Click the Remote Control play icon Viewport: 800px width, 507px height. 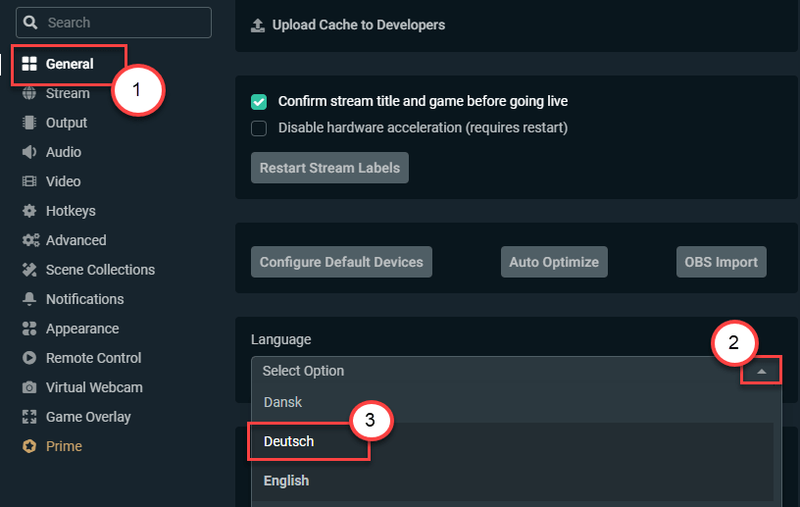(x=29, y=358)
